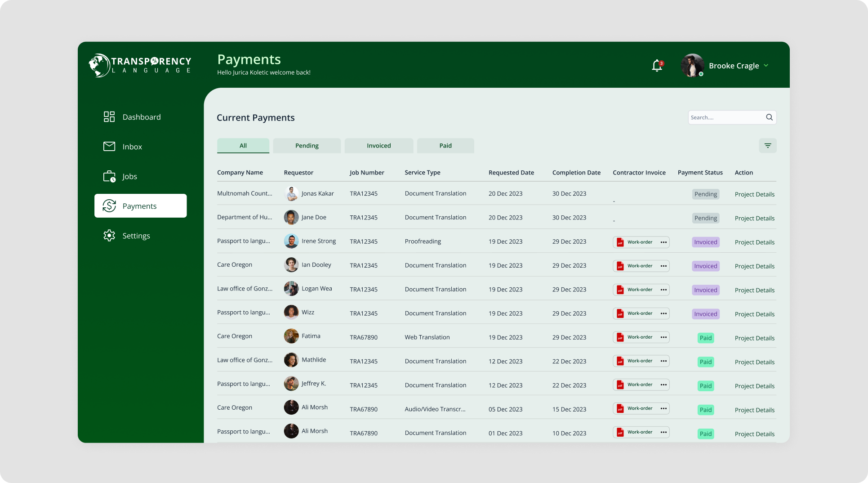Click job number TRA67890 in Fatima row
The height and width of the screenshot is (483, 868).
pos(364,337)
